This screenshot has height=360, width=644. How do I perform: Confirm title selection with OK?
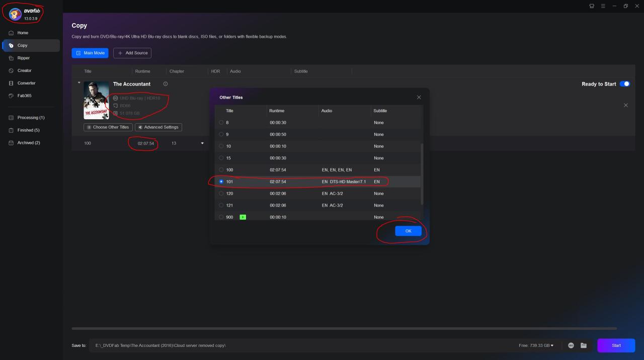(x=408, y=231)
